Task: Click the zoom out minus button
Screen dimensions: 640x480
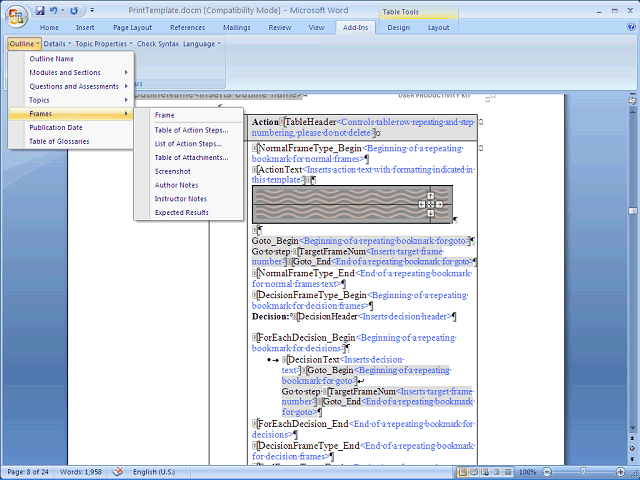Action: pos(546,472)
